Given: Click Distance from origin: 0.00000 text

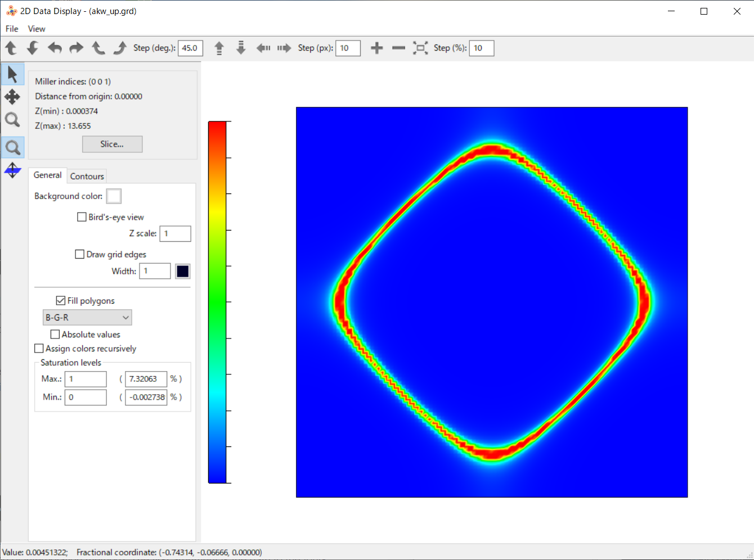Looking at the screenshot, I should tap(88, 97).
